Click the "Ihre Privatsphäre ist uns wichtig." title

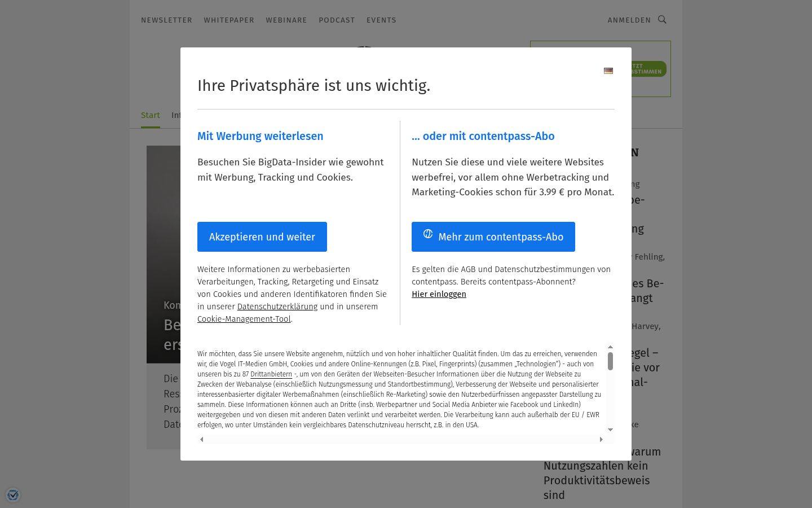click(314, 86)
